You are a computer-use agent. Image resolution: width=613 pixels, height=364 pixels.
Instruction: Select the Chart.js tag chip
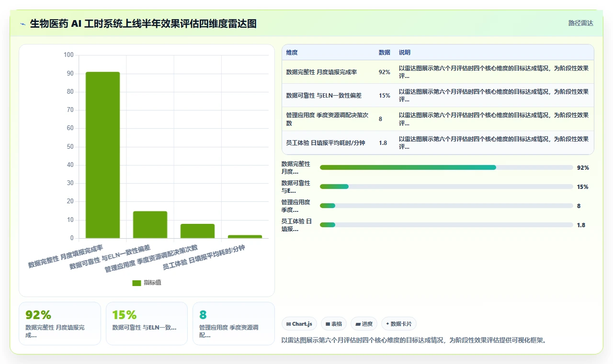[299, 324]
